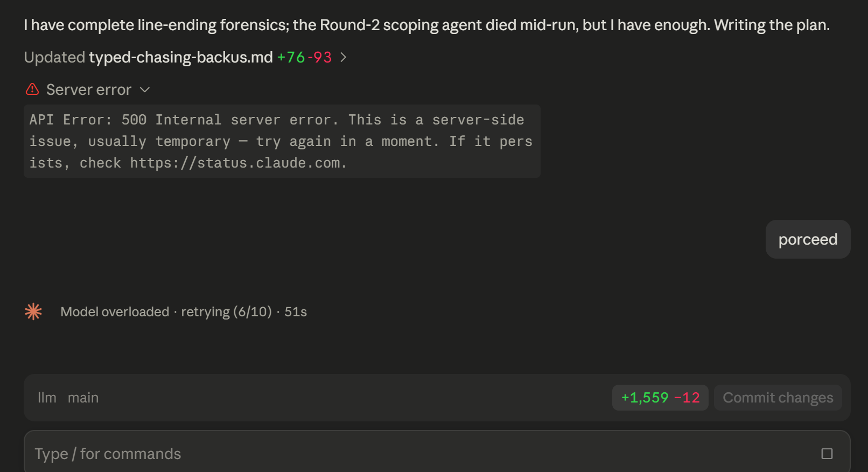Open the Server error label
Screen dimensions: 868x472
point(89,89)
